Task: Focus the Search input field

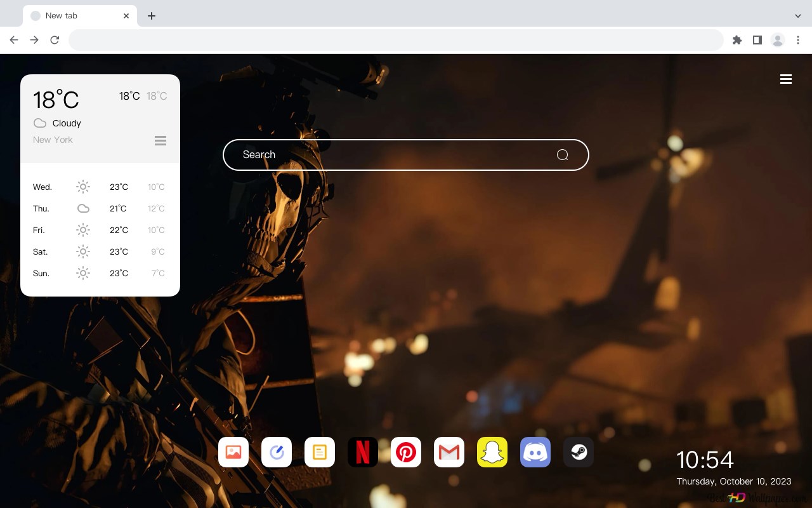Action: click(406, 155)
